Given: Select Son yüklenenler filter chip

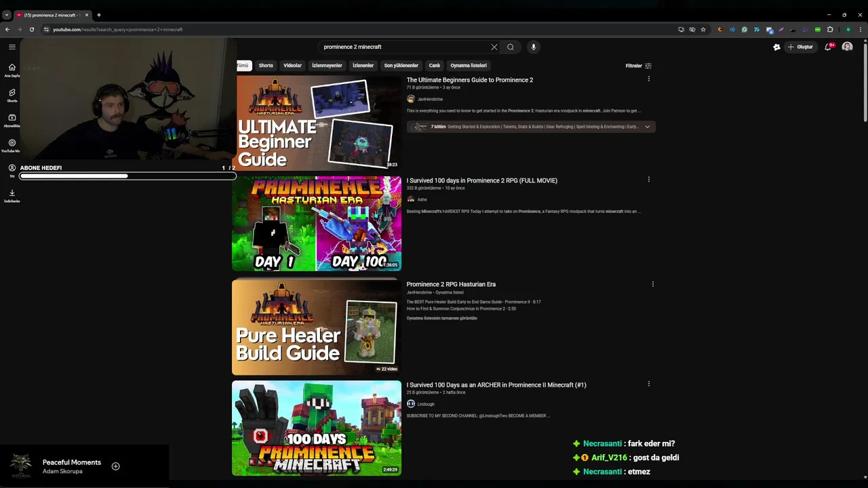Looking at the screenshot, I should point(401,66).
